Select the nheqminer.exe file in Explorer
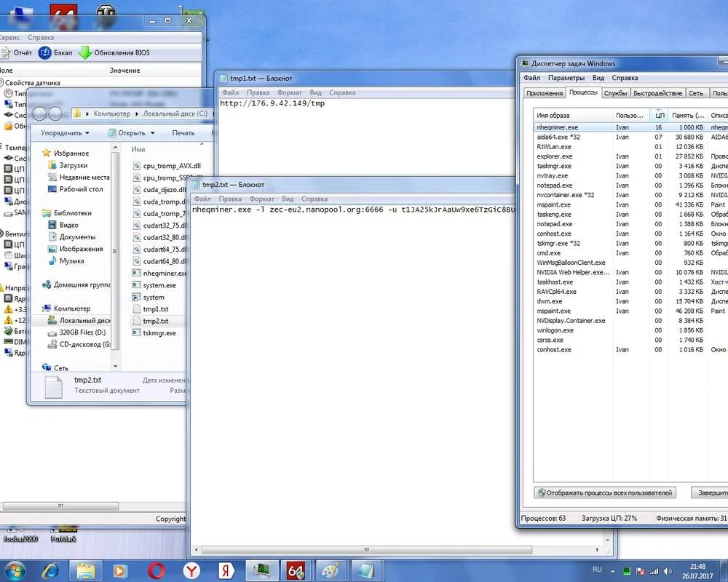 160,274
